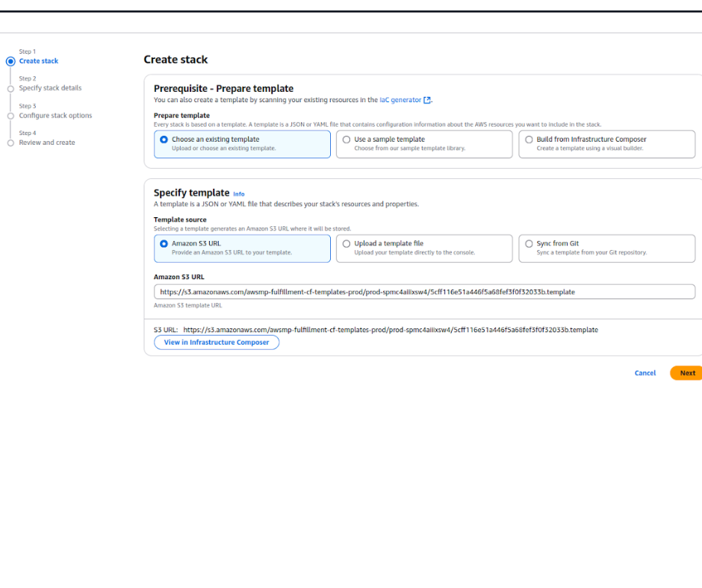Screen dimensions: 702x588
Task: Click the orange Next button
Action: click(x=686, y=373)
